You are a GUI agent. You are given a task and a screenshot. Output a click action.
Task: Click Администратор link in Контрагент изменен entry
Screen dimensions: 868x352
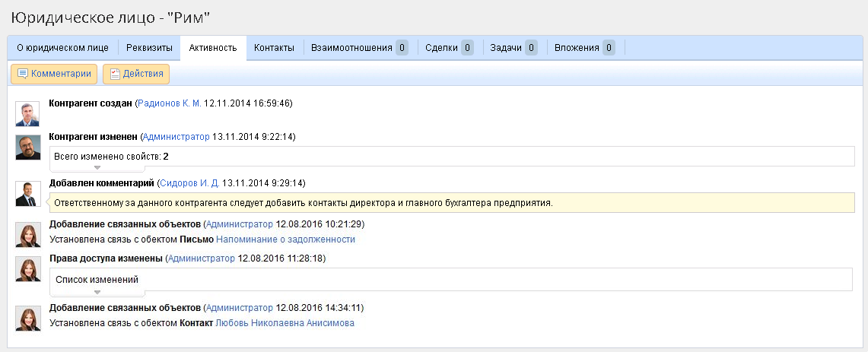tap(176, 137)
